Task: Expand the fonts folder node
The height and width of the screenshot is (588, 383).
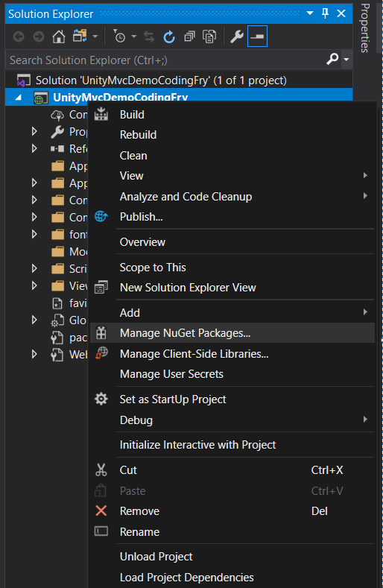Action: click(34, 234)
